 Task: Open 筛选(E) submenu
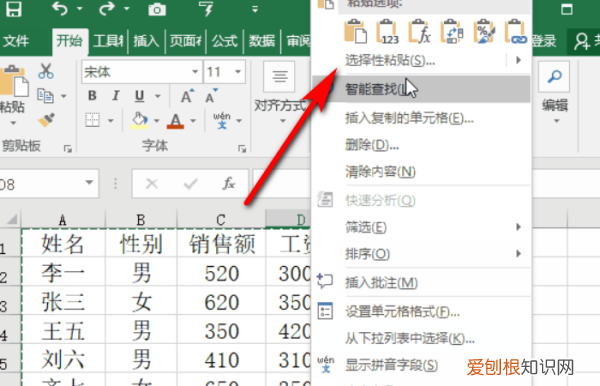pyautogui.click(x=421, y=227)
